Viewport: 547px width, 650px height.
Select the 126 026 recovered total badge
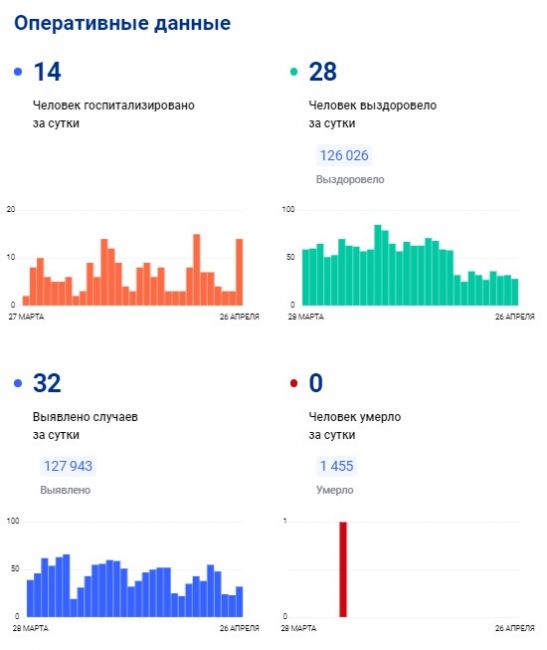pos(344,155)
